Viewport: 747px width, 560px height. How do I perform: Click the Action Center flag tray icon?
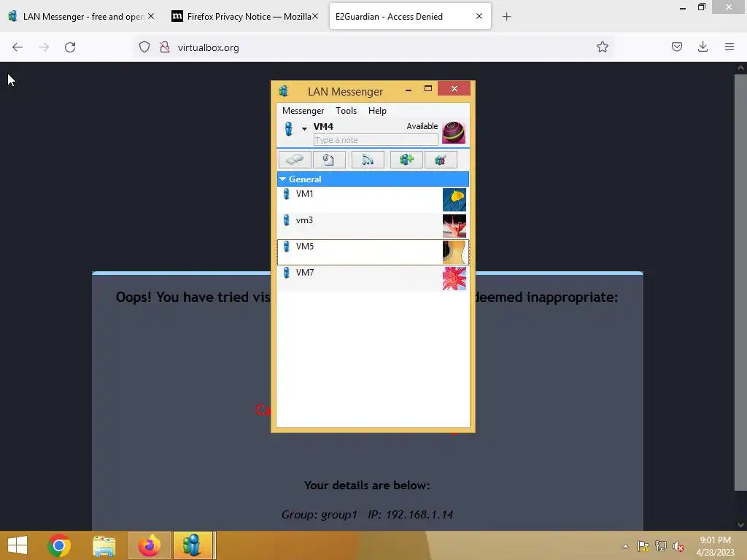(643, 546)
